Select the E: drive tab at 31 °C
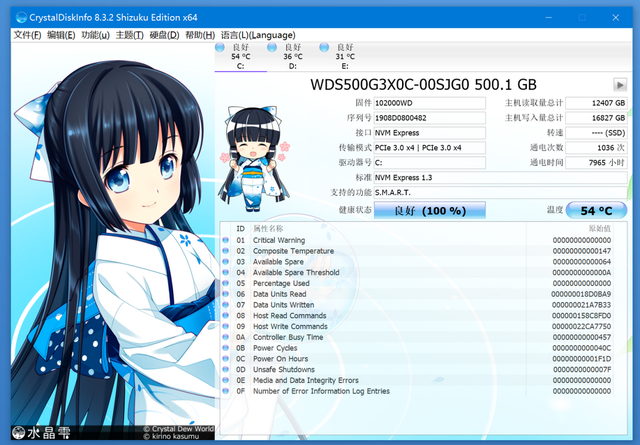This screenshot has height=445, width=640. pos(345,56)
